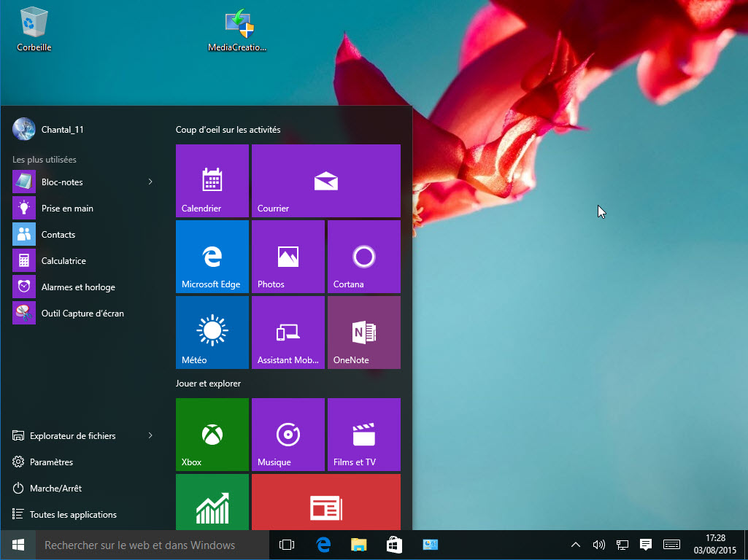Open the last pinned taskbar app
The height and width of the screenshot is (560, 748).
[431, 545]
